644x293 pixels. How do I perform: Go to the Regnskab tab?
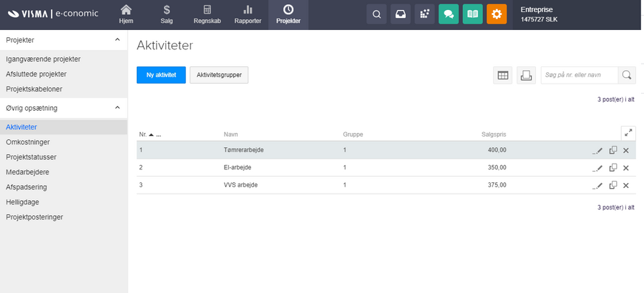[207, 15]
